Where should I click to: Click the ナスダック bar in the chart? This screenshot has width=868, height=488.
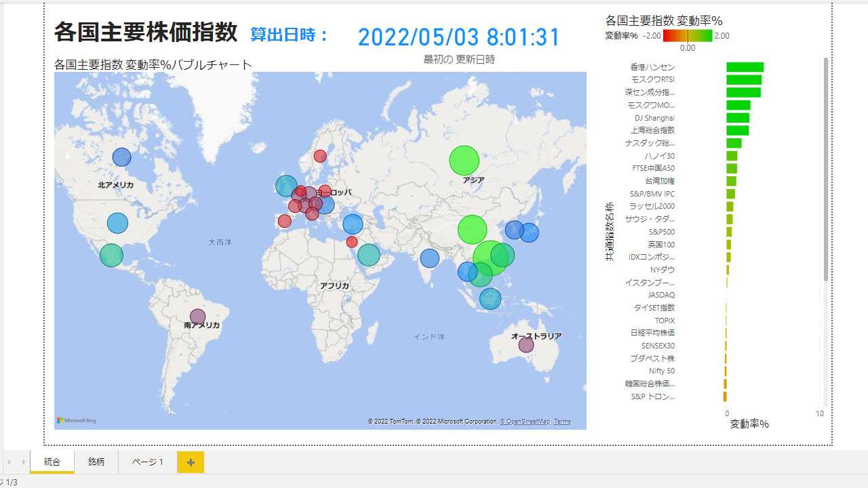click(x=734, y=143)
